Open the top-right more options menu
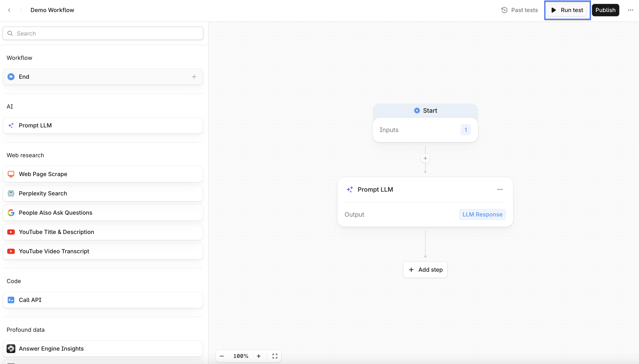Image resolution: width=639 pixels, height=364 pixels. (x=630, y=10)
